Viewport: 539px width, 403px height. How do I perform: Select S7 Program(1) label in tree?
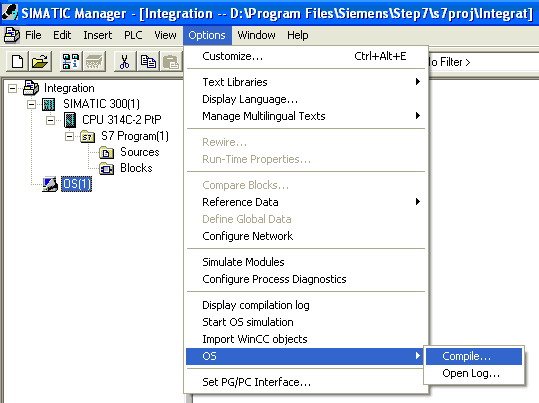click(135, 136)
